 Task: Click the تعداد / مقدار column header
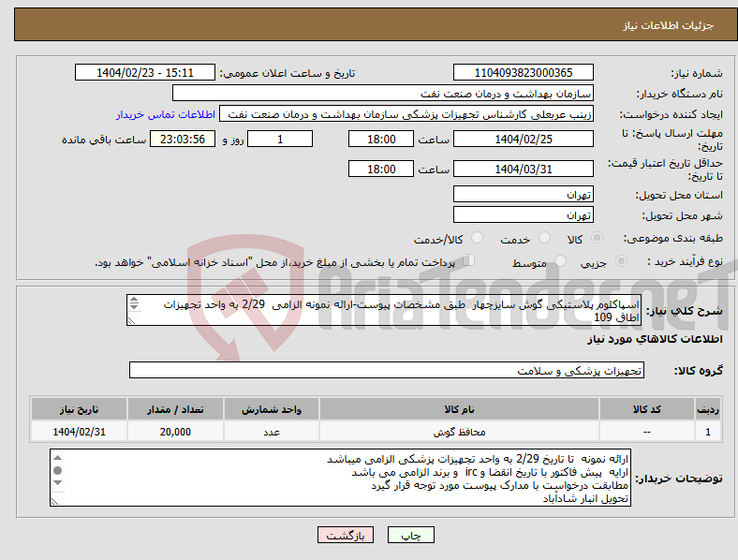[175, 409]
